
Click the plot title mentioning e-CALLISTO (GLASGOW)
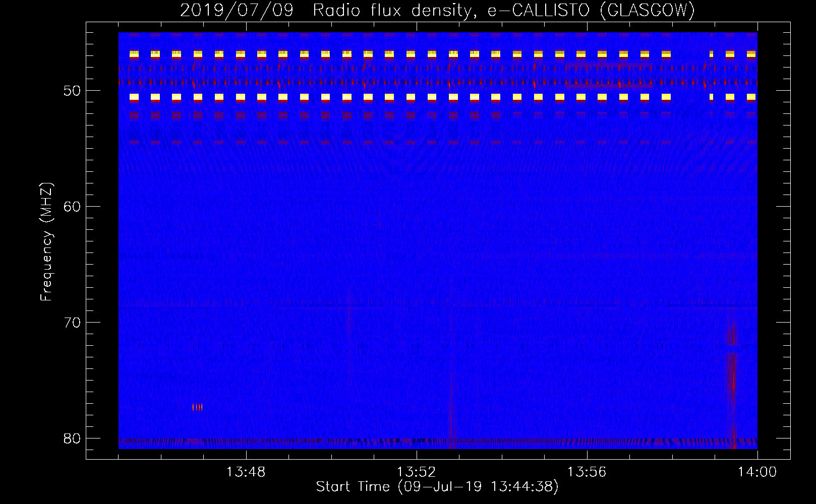click(438, 10)
